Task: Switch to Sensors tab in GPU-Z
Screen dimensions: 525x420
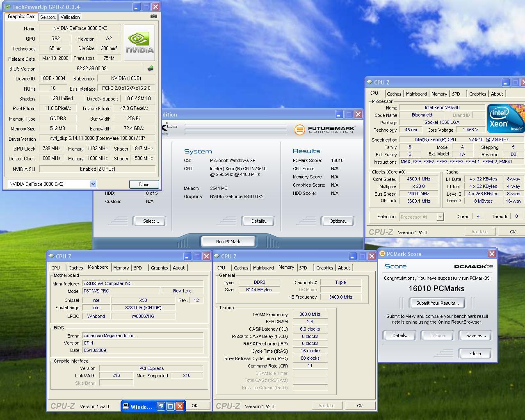Action: pos(48,17)
